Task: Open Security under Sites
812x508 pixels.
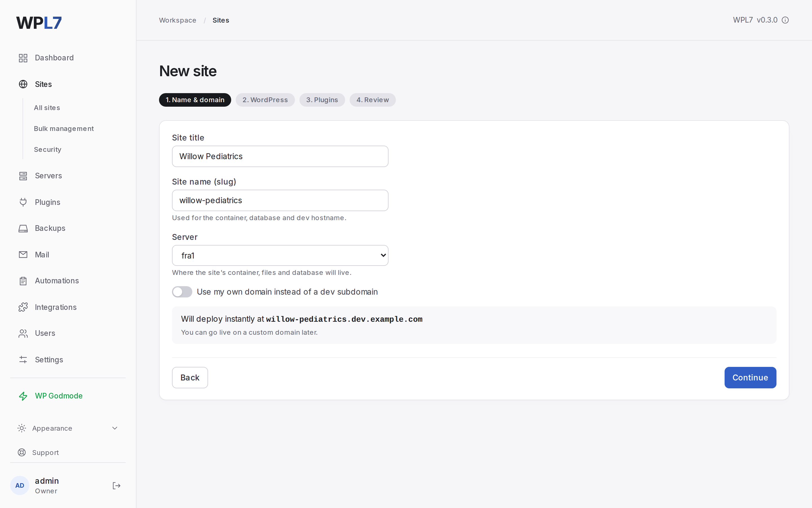Action: 48,150
